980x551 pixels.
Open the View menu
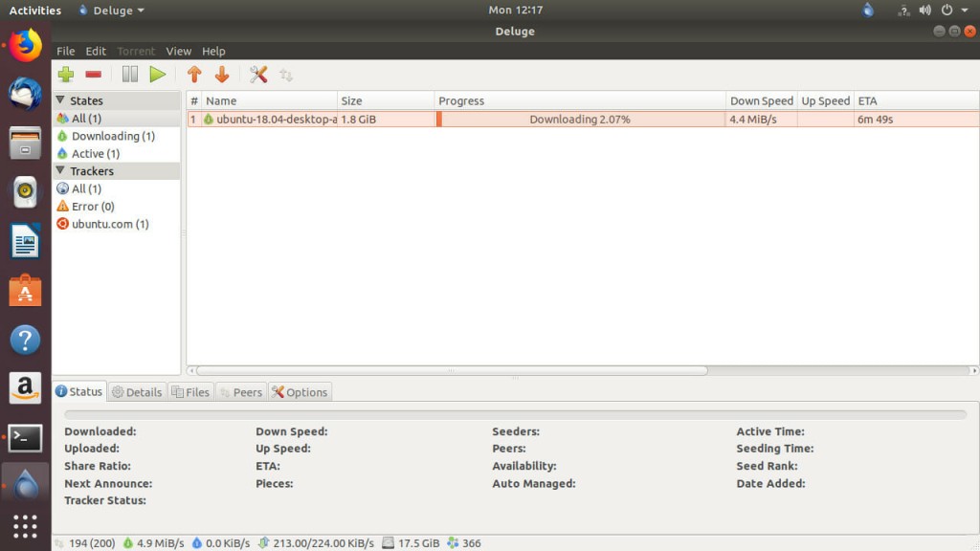click(178, 52)
